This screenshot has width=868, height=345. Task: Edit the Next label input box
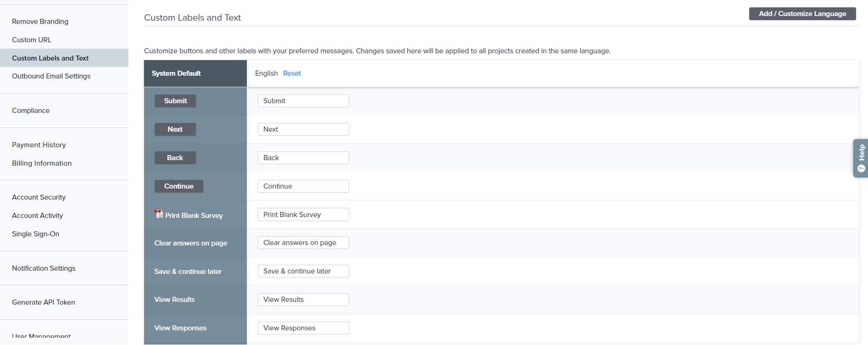(303, 129)
